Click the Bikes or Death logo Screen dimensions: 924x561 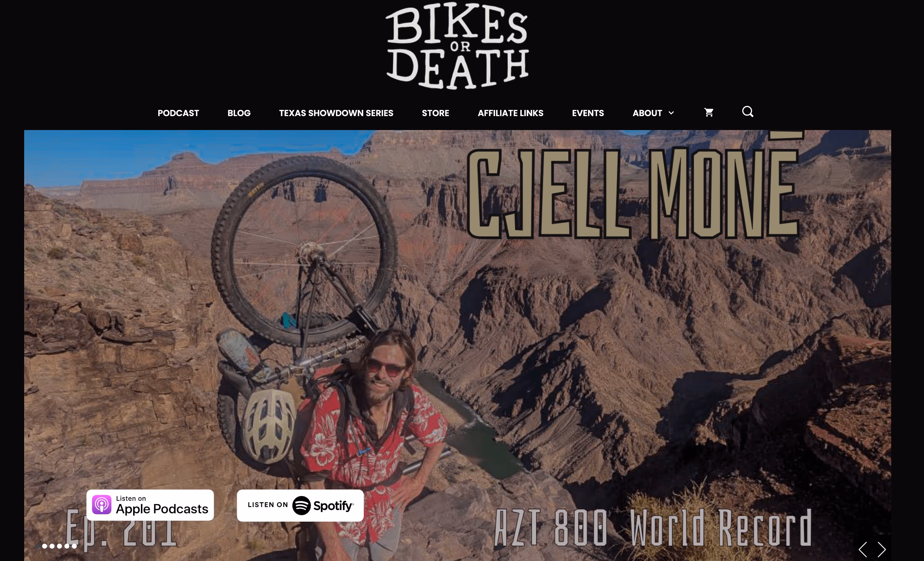pos(457,46)
